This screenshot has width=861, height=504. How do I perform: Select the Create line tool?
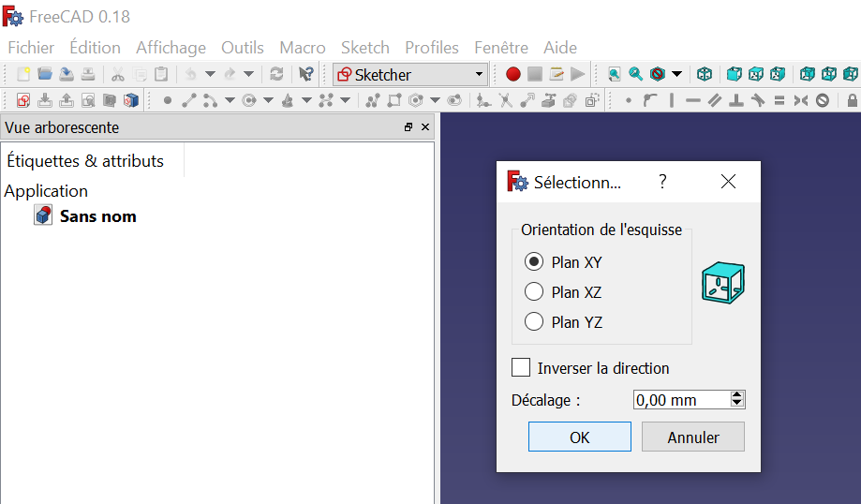[189, 100]
